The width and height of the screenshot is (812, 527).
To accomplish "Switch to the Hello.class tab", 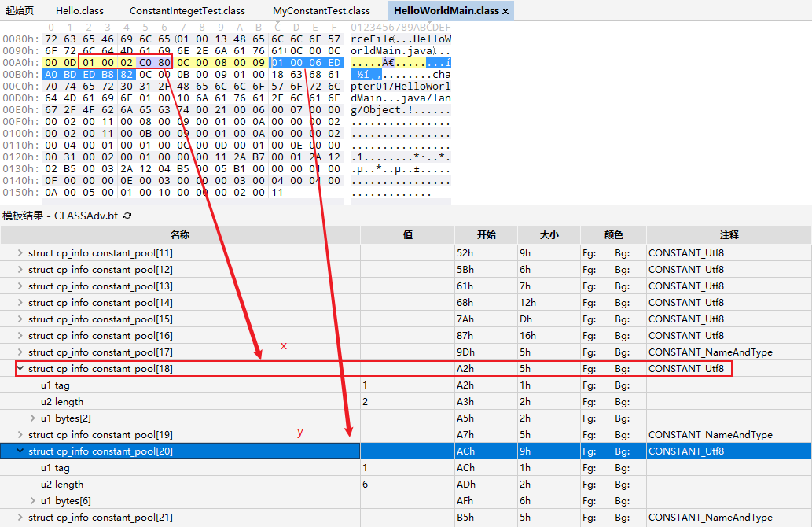I will (x=79, y=11).
